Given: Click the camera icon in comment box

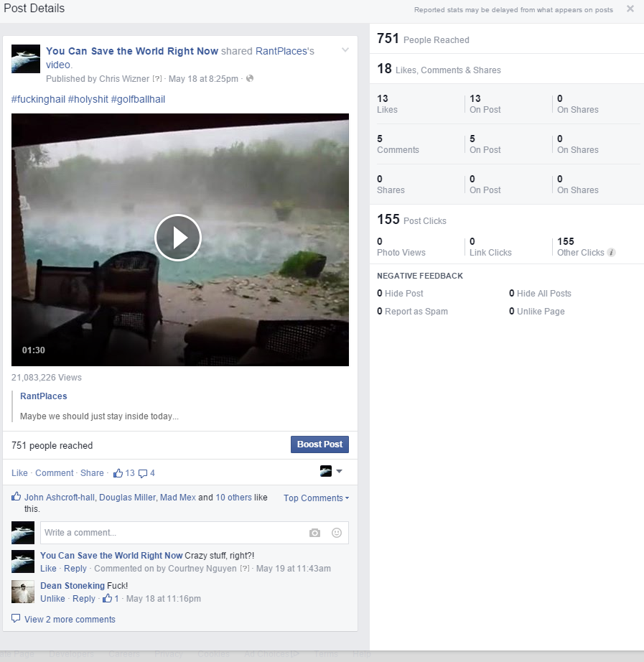Looking at the screenshot, I should coord(314,533).
